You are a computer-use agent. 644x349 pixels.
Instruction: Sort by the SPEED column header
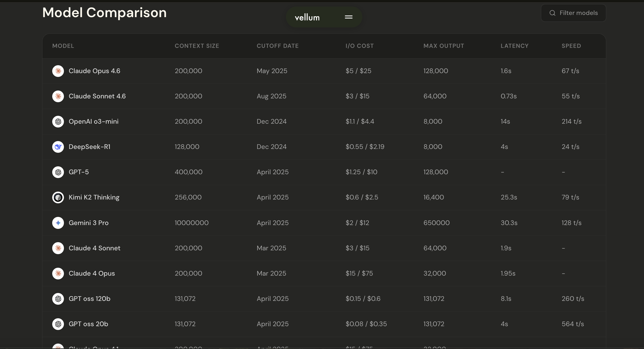click(571, 46)
